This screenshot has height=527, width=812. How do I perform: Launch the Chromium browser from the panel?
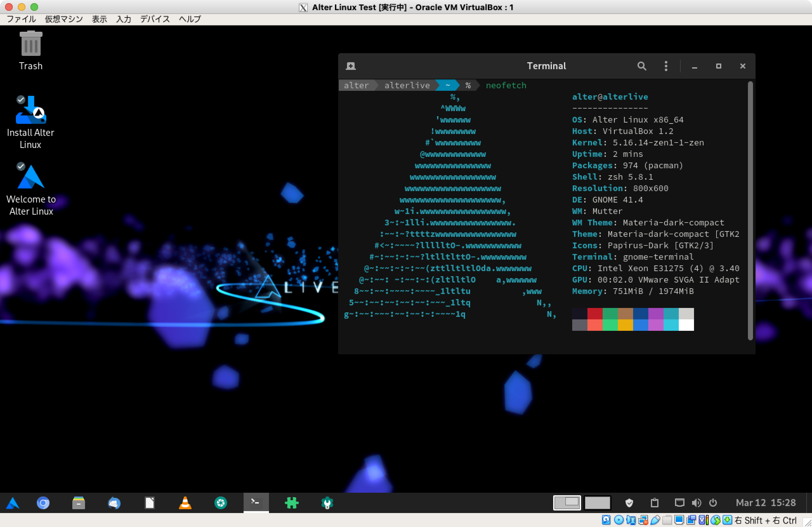click(43, 503)
